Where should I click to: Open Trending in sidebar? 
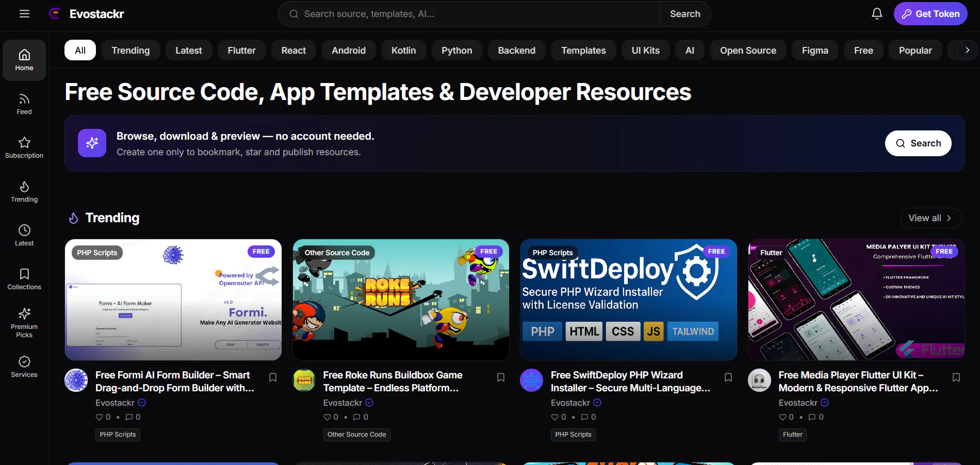coord(24,192)
